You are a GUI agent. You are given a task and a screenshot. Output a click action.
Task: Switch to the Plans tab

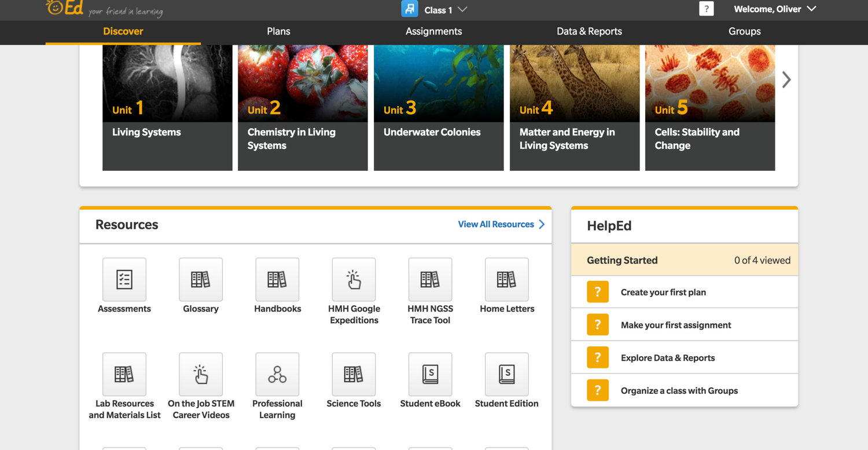pyautogui.click(x=278, y=32)
